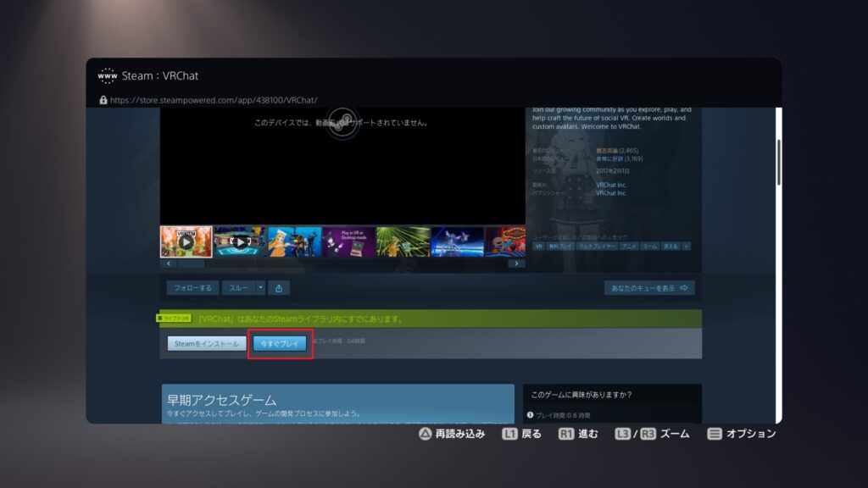Play the first VRChat trailer thumbnail

pos(186,241)
